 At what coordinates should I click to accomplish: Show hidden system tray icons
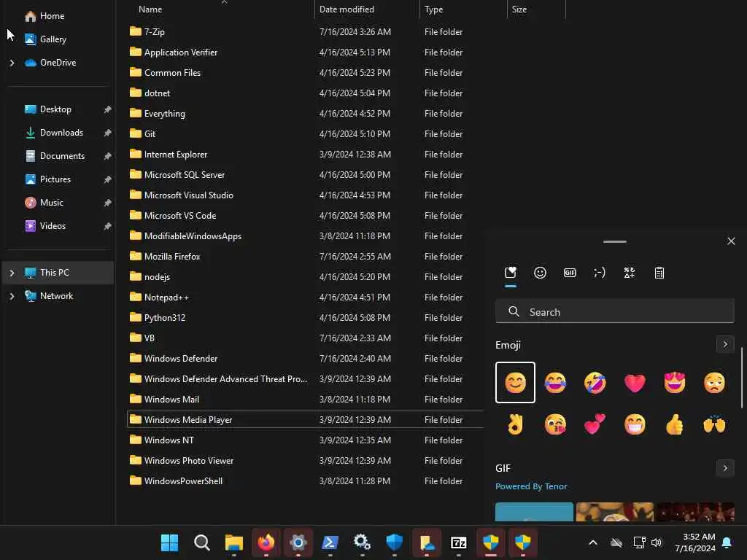593,542
